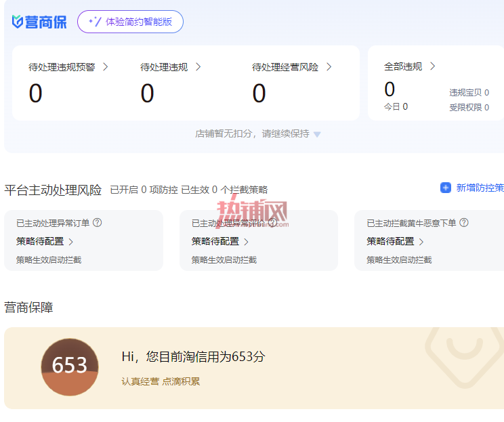Open help icon beside 已主动处理异常订单

pos(97,222)
